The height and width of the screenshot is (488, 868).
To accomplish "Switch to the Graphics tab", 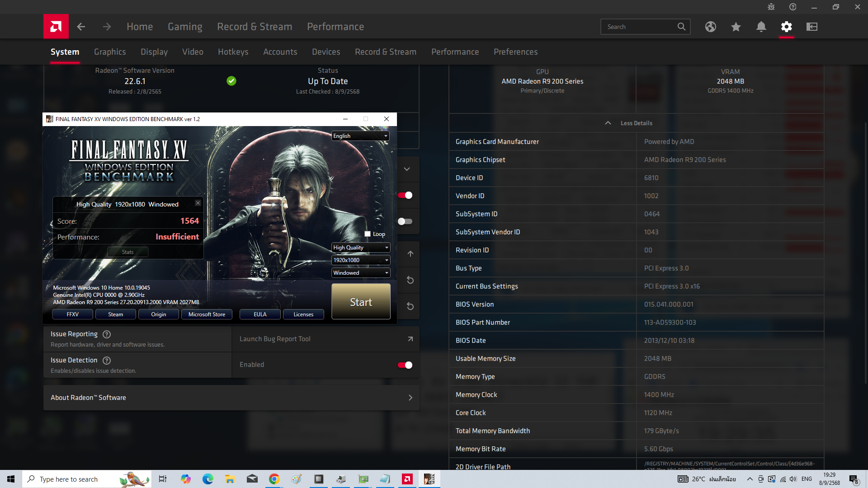I will click(110, 52).
